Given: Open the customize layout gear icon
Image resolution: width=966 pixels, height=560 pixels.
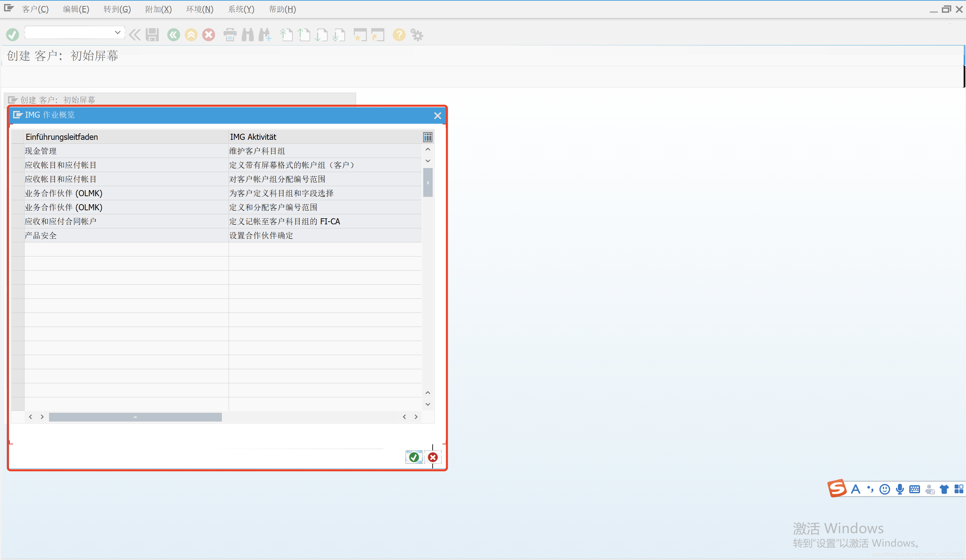Looking at the screenshot, I should (x=417, y=35).
